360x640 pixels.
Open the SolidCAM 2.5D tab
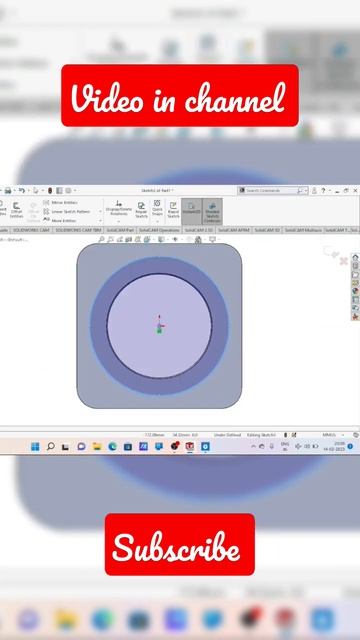198,230
